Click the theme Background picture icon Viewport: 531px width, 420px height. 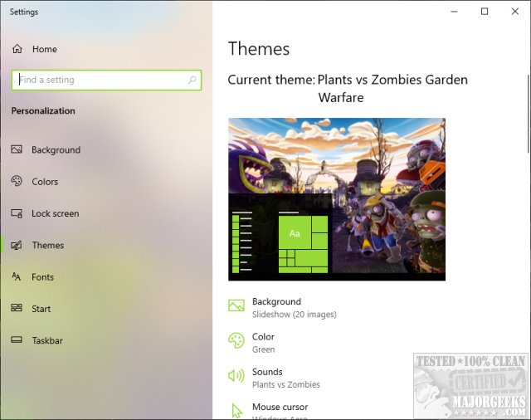236,305
